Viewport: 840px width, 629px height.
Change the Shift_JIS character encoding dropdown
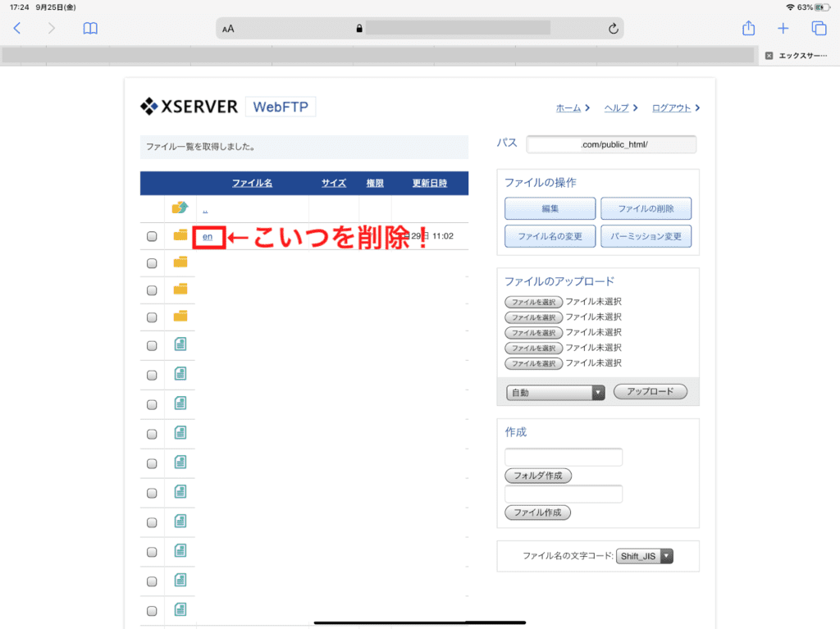point(645,555)
